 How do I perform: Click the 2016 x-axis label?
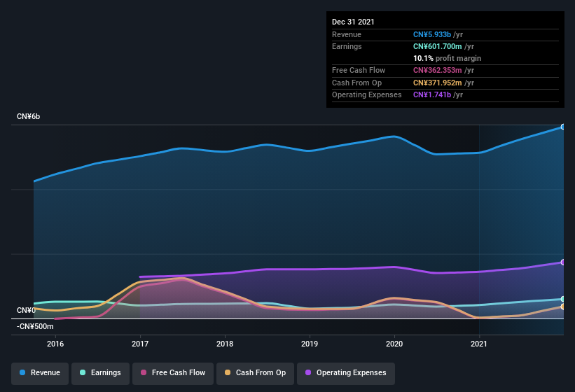(55, 344)
